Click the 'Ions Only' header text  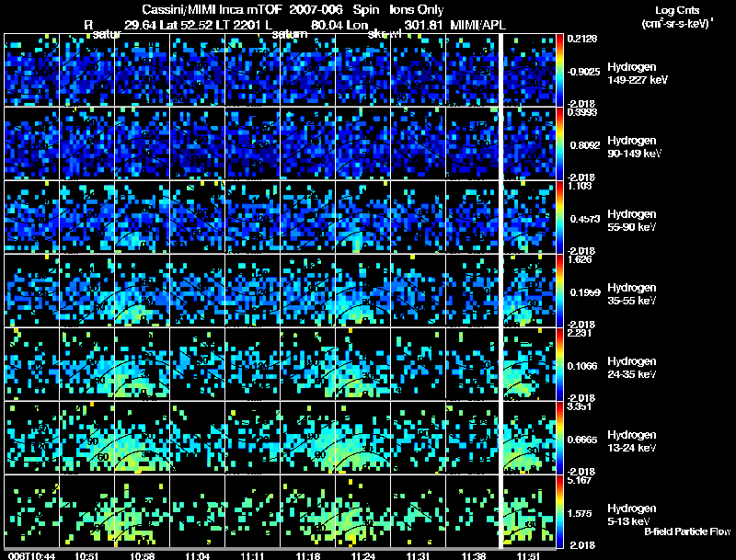pyautogui.click(x=417, y=10)
